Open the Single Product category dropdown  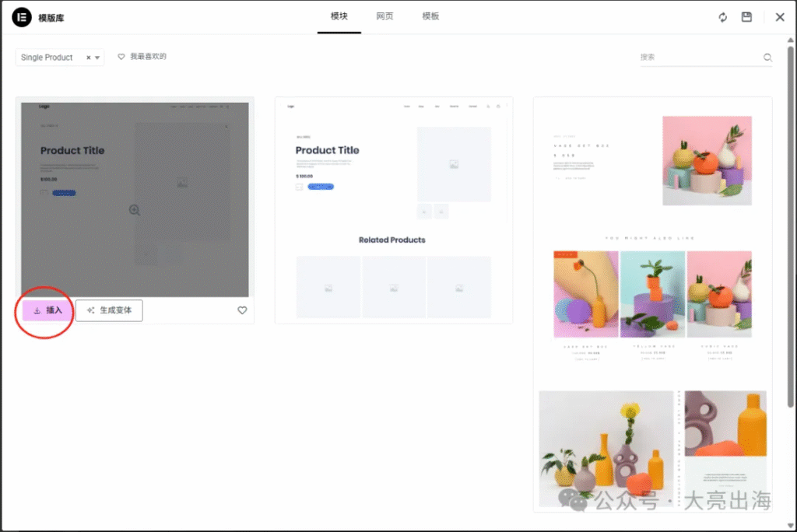[x=97, y=58]
